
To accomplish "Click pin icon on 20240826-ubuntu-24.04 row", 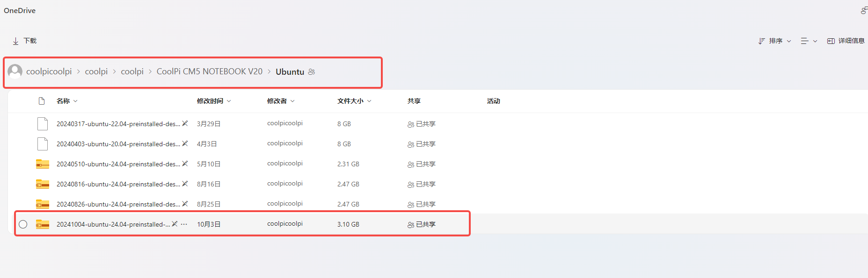I will click(185, 204).
